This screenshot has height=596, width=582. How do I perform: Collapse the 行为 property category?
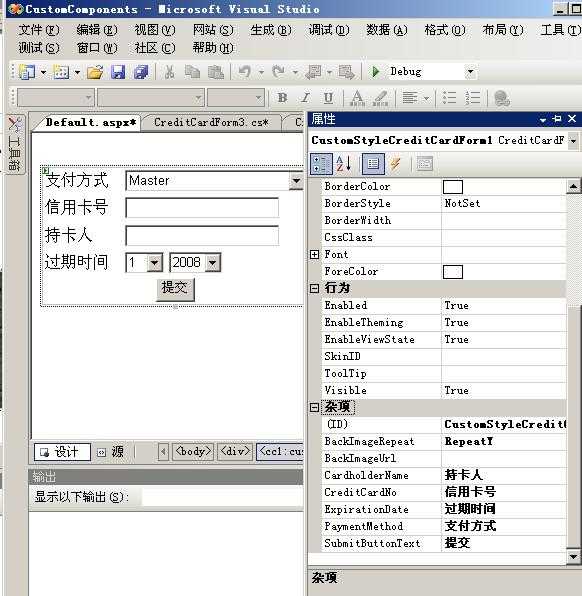[x=314, y=288]
